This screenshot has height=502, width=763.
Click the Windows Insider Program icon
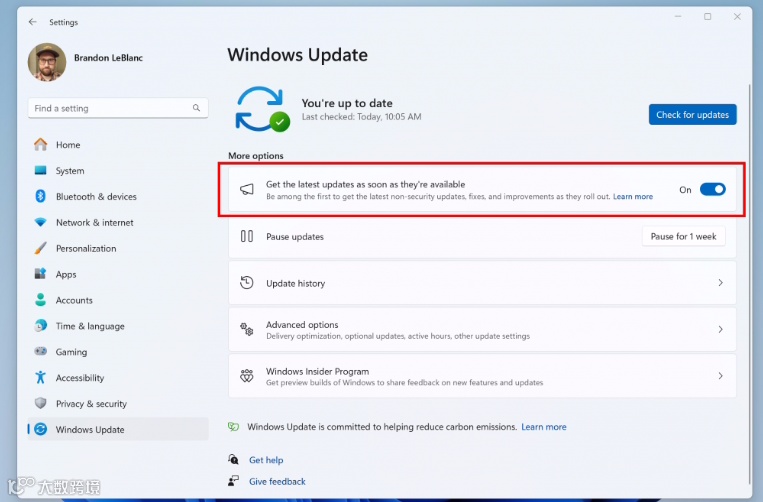click(247, 376)
